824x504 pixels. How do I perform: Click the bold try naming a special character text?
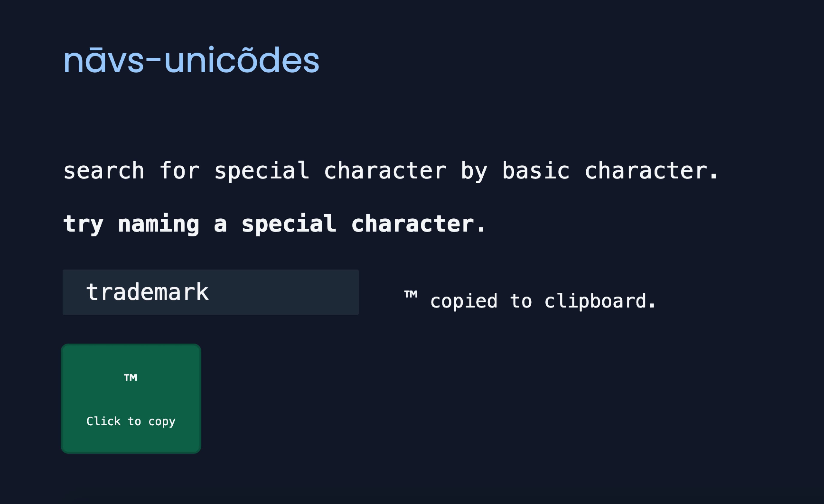pyautogui.click(x=274, y=224)
